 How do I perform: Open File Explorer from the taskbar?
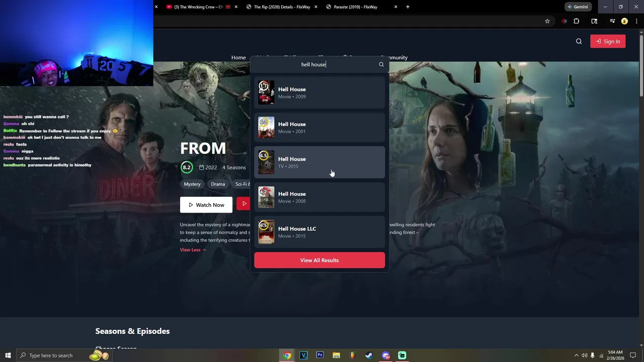tap(336, 355)
